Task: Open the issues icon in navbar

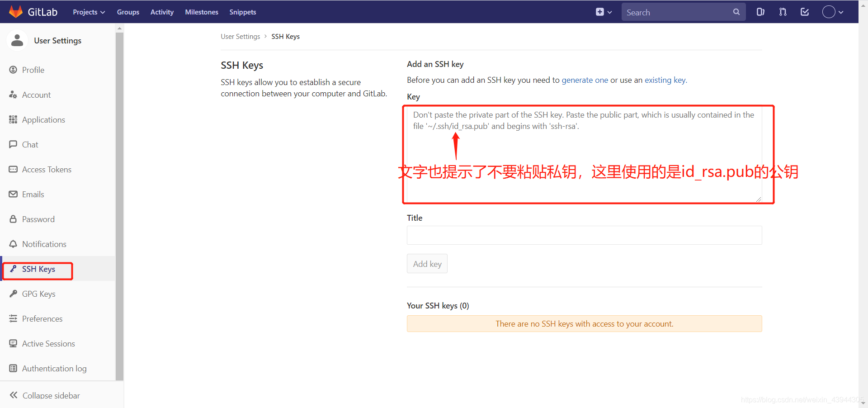Action: point(760,12)
